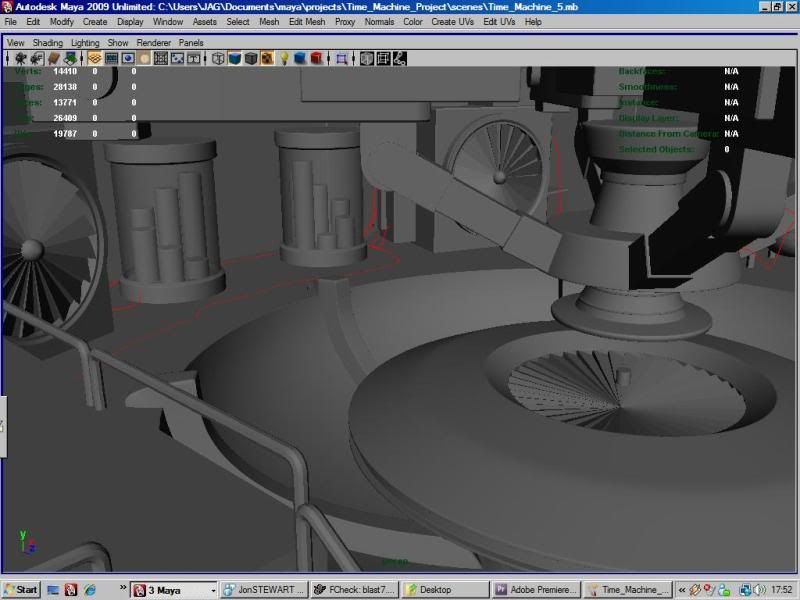Image resolution: width=800 pixels, height=600 pixels.
Task: Open the Display menu
Action: 130,22
